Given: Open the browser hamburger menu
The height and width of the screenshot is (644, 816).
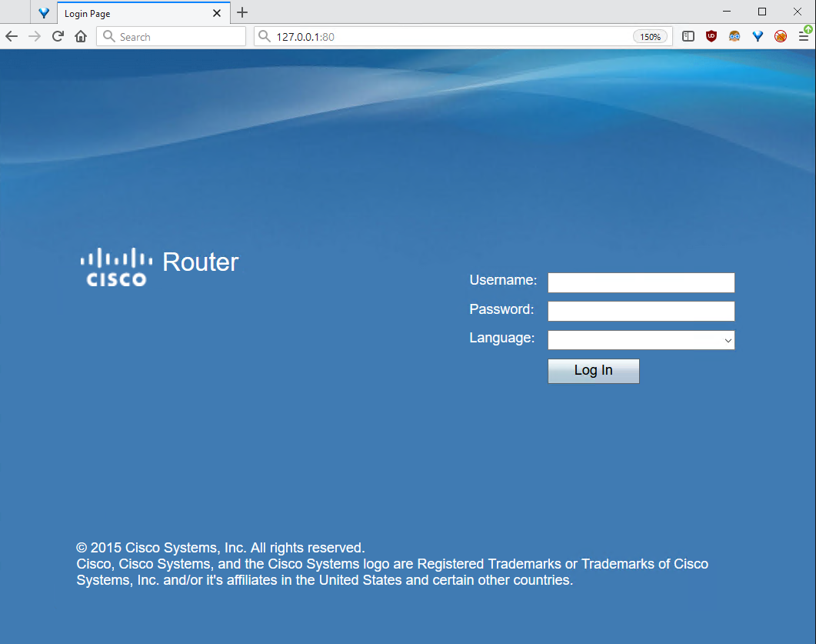Looking at the screenshot, I should pyautogui.click(x=804, y=36).
